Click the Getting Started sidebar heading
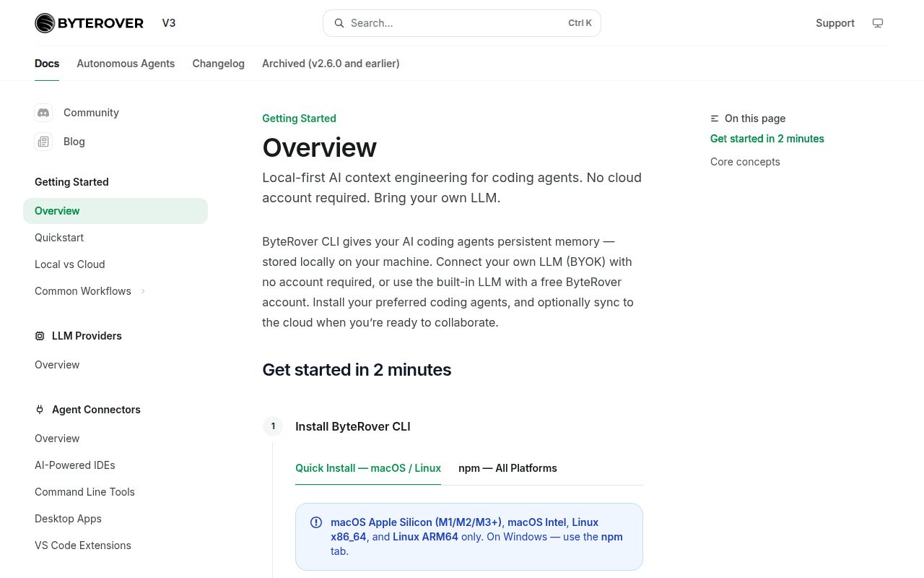 71,182
